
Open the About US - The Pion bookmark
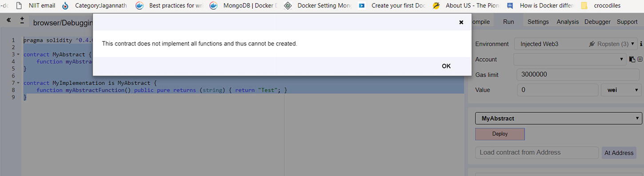pyautogui.click(x=466, y=6)
